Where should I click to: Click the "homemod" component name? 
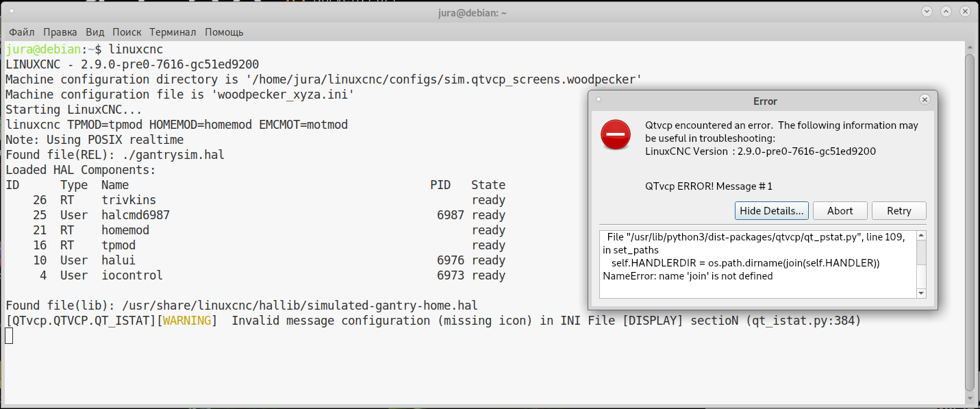coord(125,230)
